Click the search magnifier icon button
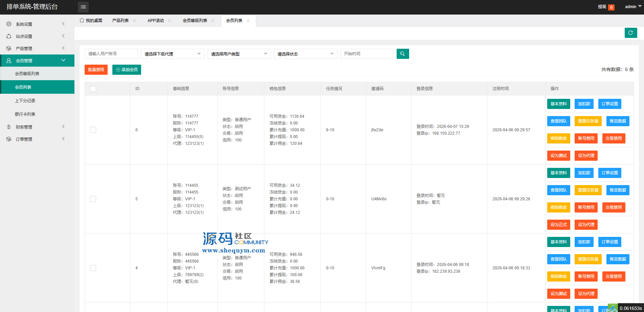 (402, 54)
